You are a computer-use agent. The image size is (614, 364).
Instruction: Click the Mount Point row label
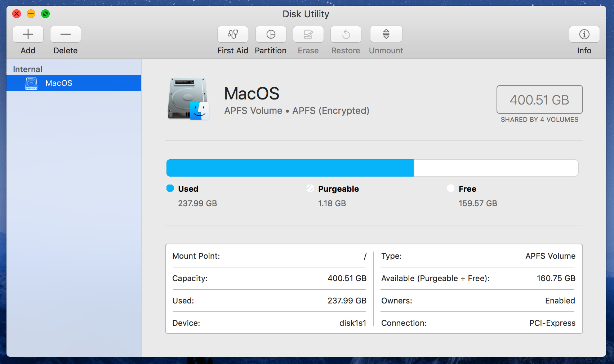pos(196,256)
